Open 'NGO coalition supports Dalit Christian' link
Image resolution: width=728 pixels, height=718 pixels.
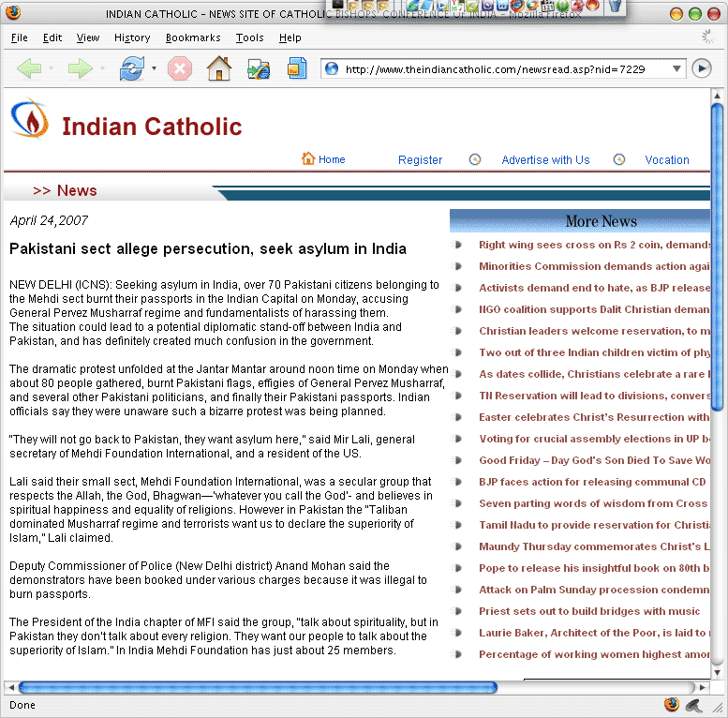coord(595,309)
